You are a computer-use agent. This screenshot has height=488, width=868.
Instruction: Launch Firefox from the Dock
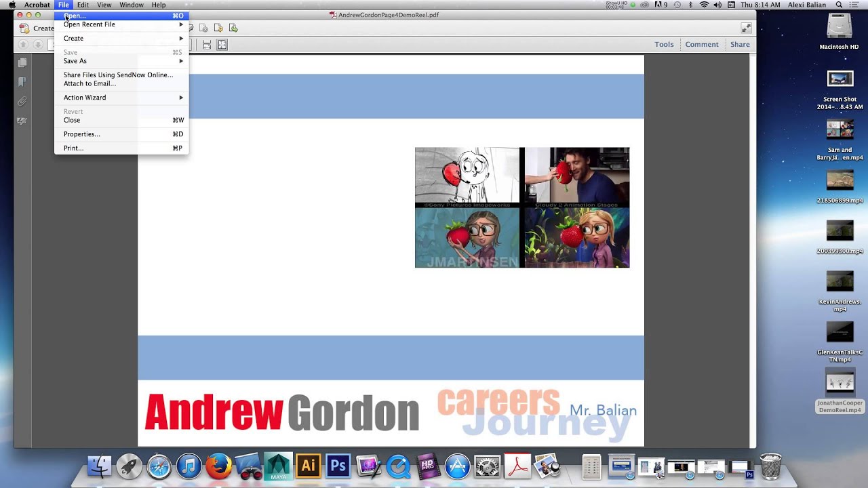(x=218, y=466)
